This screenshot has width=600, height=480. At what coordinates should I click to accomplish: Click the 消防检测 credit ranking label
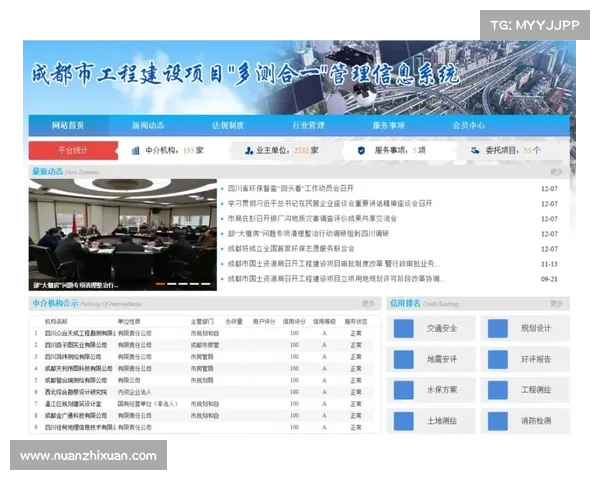[x=536, y=421]
